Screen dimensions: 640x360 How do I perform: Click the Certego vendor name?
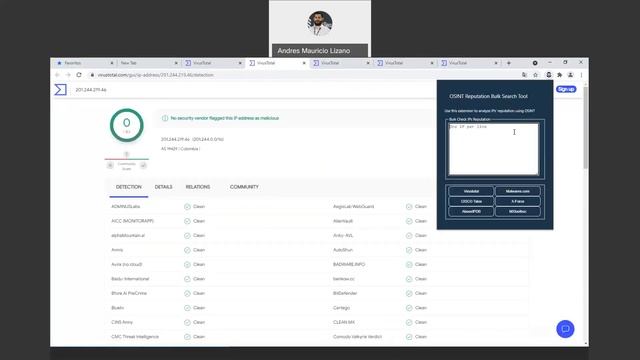[x=341, y=308]
